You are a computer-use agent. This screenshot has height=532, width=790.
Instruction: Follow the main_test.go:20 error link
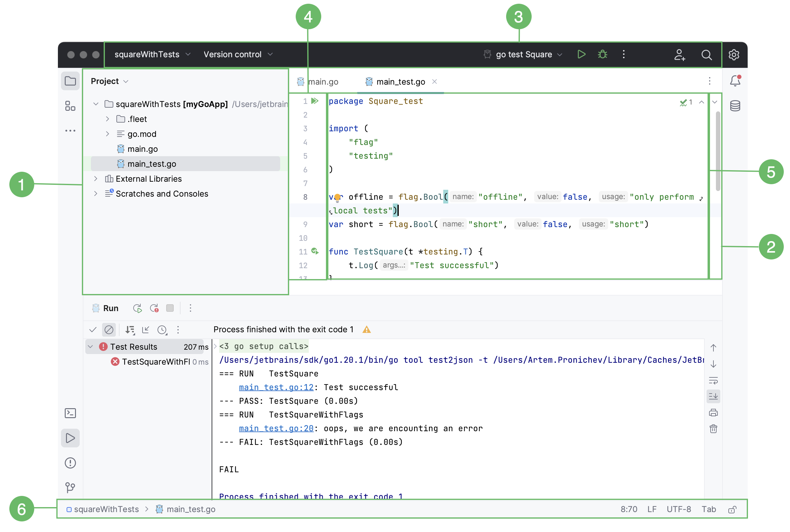pos(276,428)
